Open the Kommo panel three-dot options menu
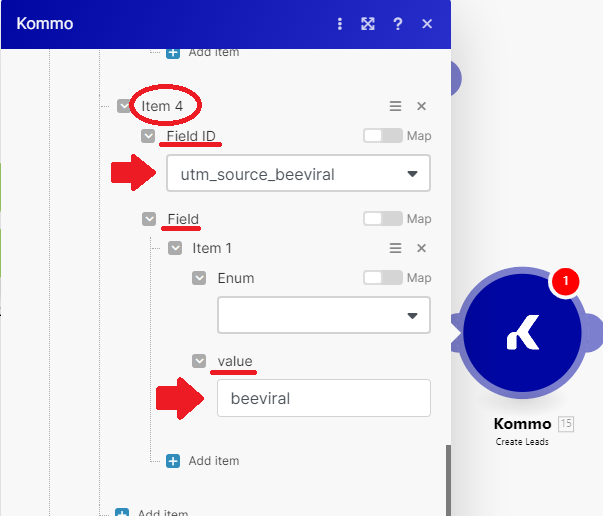This screenshot has width=603, height=516. click(340, 24)
